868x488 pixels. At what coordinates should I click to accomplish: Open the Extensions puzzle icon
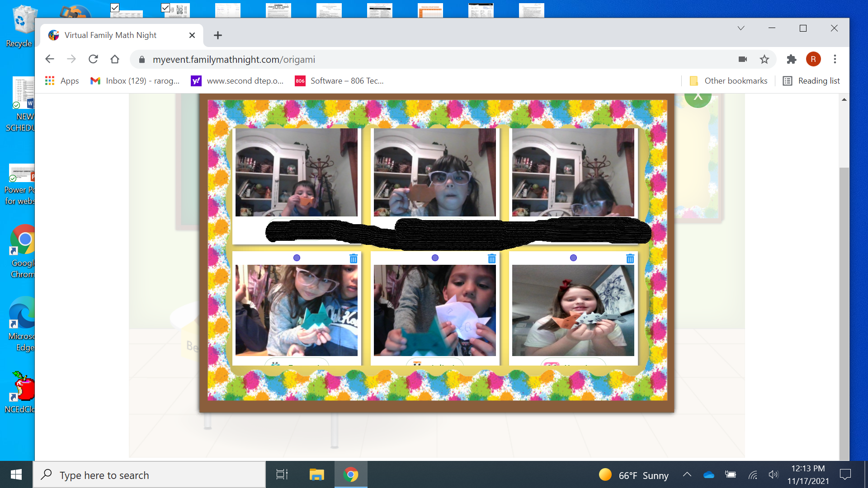point(791,59)
